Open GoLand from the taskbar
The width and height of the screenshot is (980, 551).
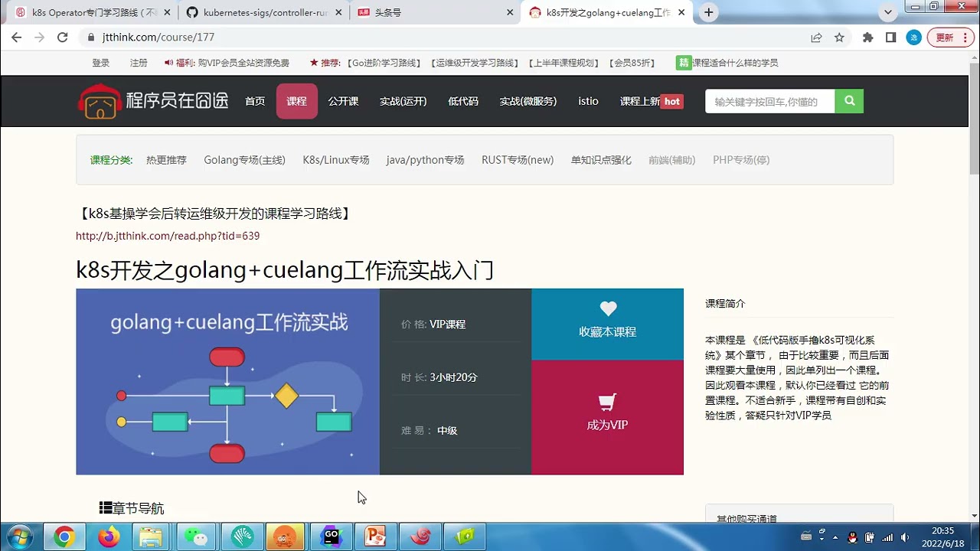[331, 537]
